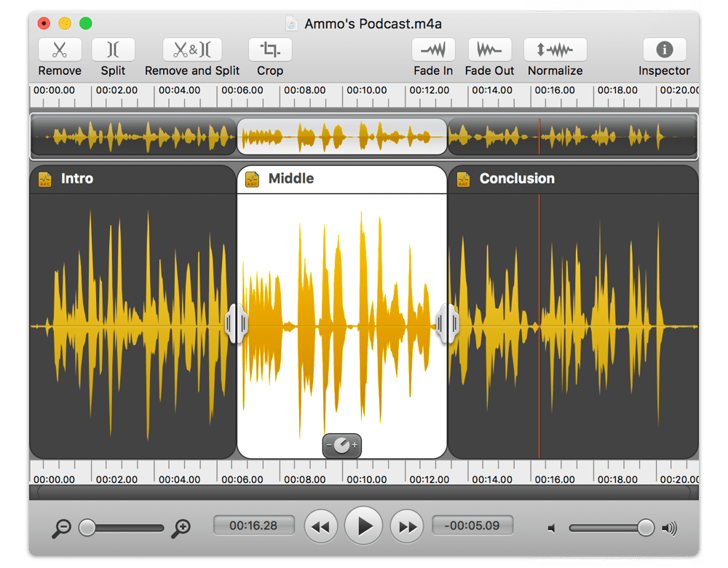Close the podcast window with red button
The height and width of the screenshot is (568, 728).
click(x=44, y=23)
